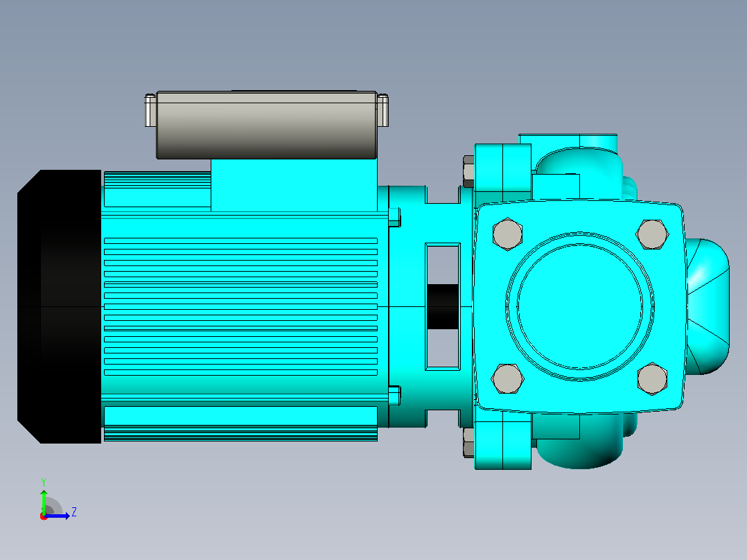Click the green Y axis arrow of the triad
The width and height of the screenshot is (747, 560).
(44, 501)
